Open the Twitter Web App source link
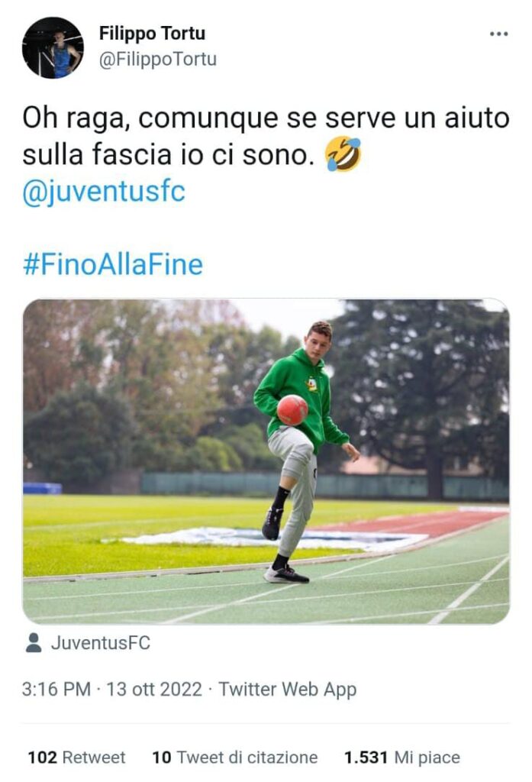 pyautogui.click(x=288, y=690)
